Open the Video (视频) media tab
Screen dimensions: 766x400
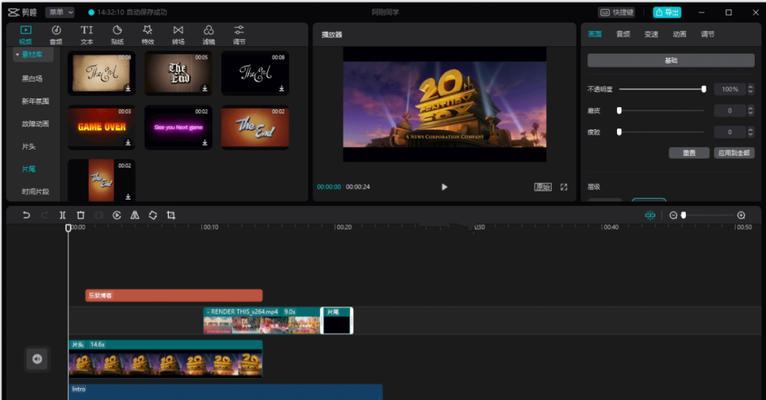pos(25,35)
